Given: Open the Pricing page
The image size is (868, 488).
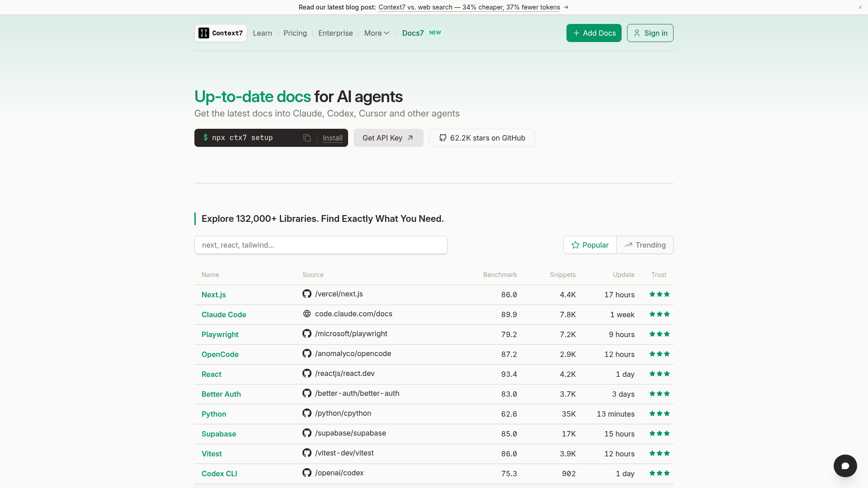Looking at the screenshot, I should (x=295, y=33).
